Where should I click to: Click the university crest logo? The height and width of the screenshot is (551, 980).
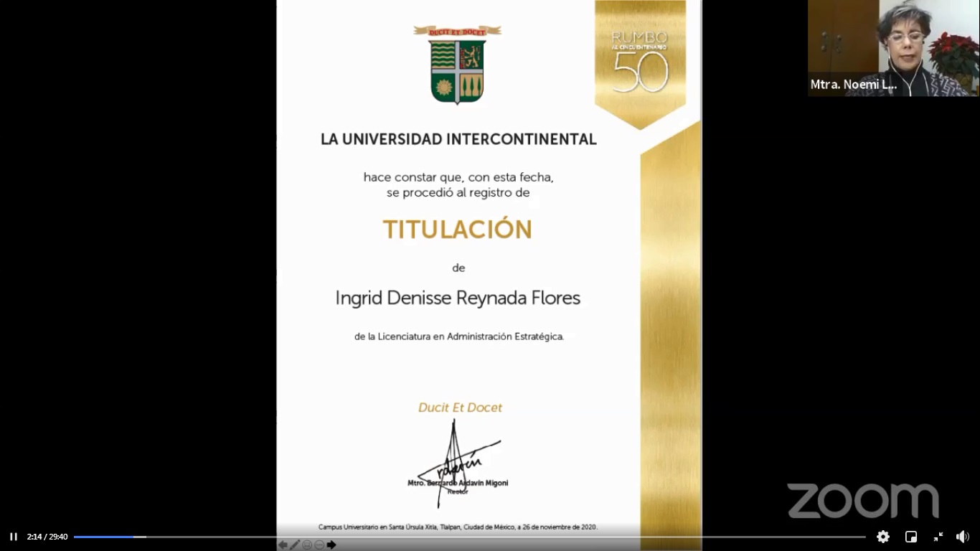458,65
